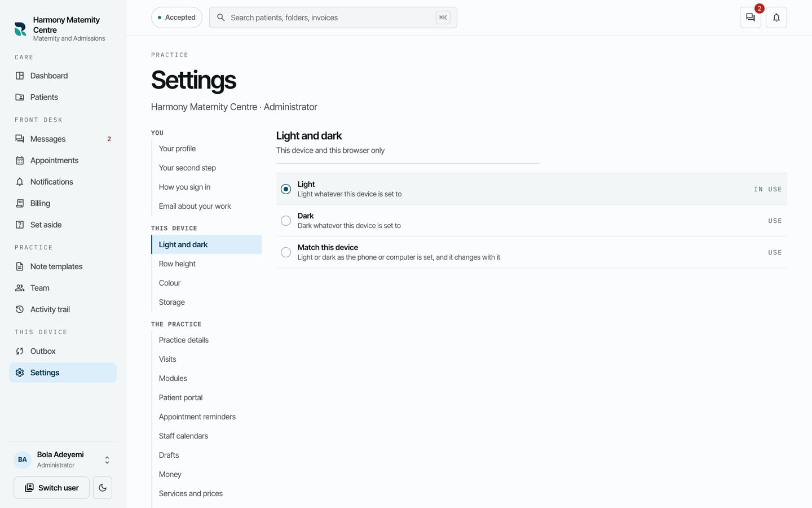Open Appointment reminders settings
Image resolution: width=812 pixels, height=508 pixels.
tap(206, 417)
